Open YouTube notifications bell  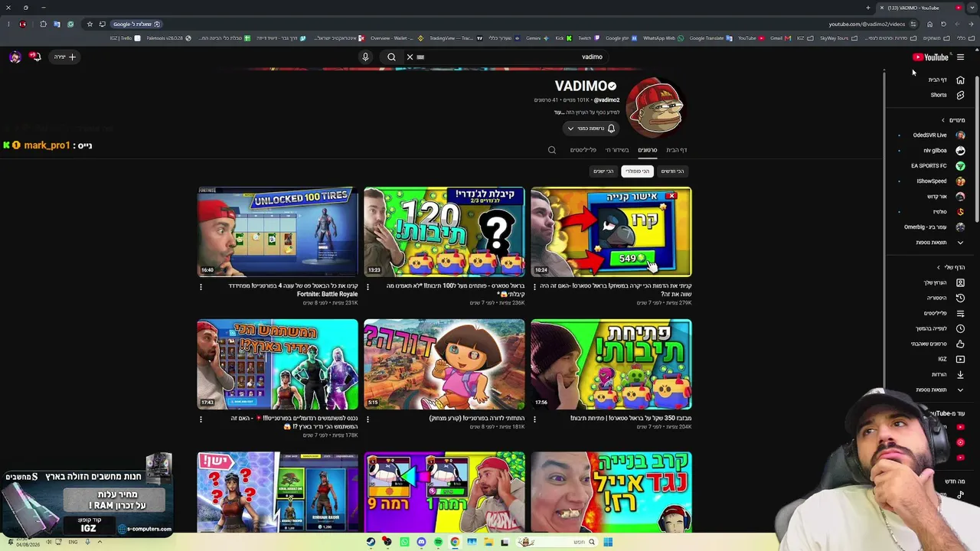34,57
